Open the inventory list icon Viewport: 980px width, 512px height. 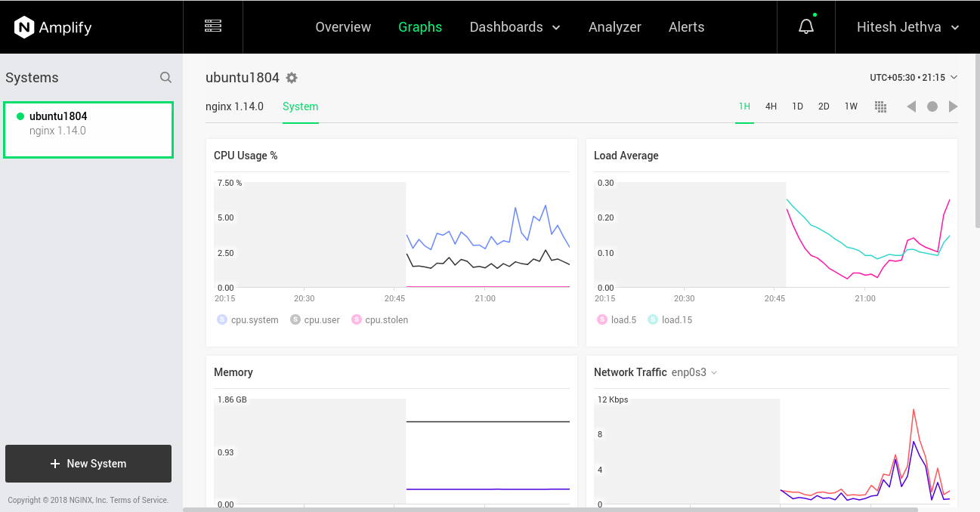coord(213,26)
